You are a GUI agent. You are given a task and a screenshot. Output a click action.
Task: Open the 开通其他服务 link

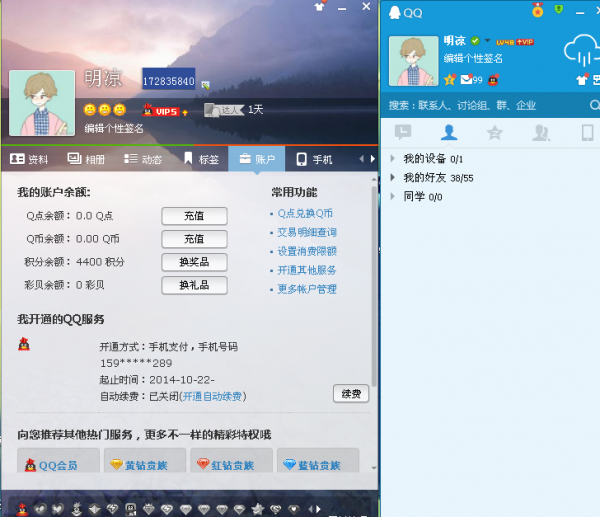pos(307,270)
